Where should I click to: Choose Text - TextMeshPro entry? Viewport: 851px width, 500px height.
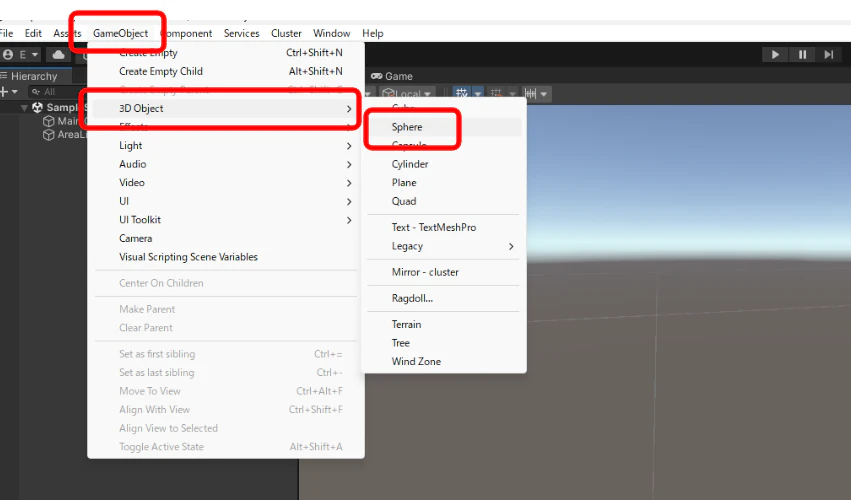coord(443,227)
